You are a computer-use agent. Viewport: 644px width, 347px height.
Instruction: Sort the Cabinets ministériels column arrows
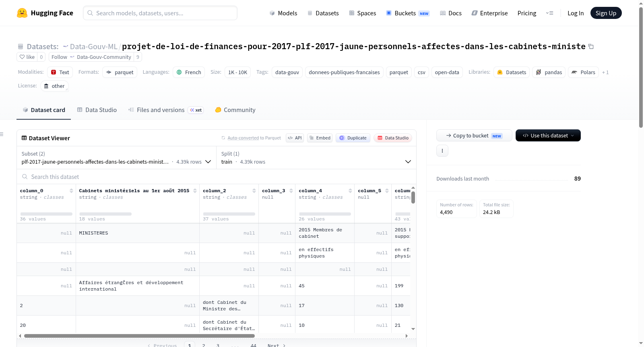tap(195, 191)
